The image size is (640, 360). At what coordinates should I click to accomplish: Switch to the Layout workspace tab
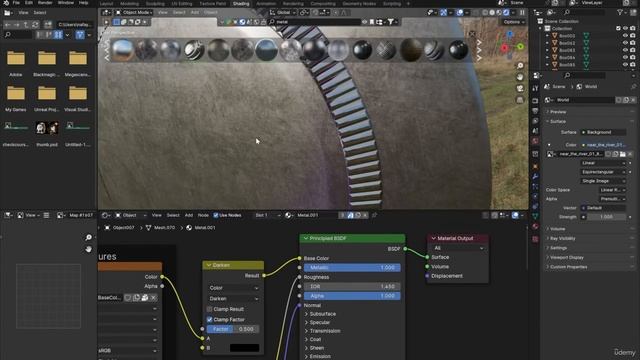pyautogui.click(x=107, y=3)
